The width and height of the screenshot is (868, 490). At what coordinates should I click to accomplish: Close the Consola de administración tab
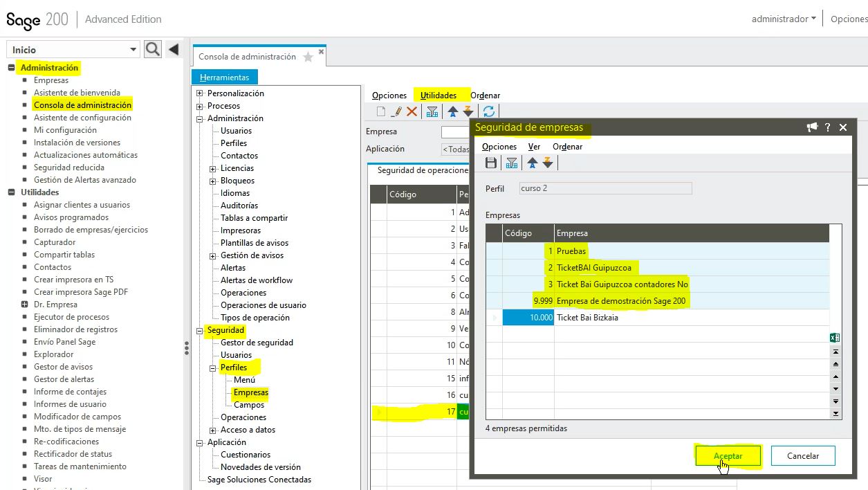320,52
